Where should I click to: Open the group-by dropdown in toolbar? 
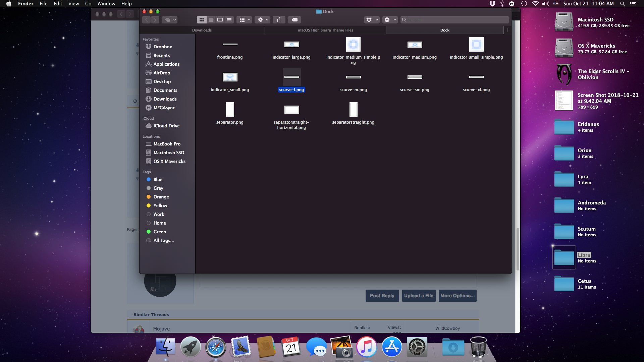click(244, 20)
